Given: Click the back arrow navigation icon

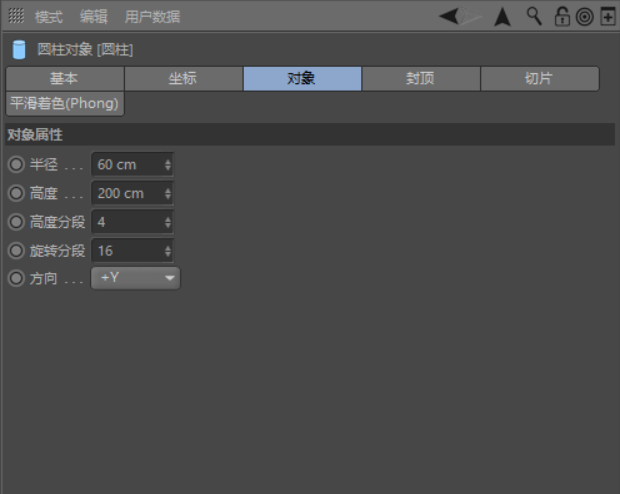Looking at the screenshot, I should coord(449,16).
